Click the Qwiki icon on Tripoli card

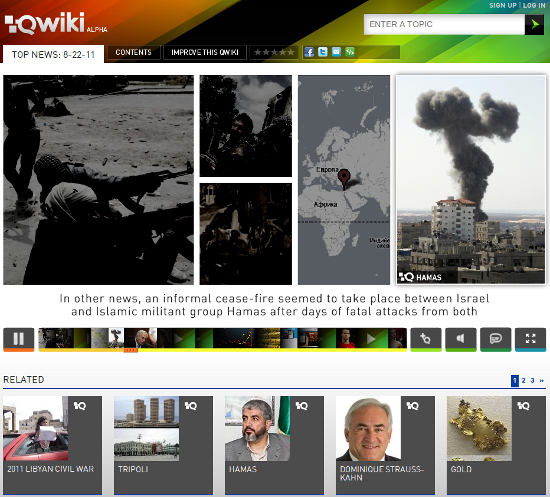pos(191,406)
